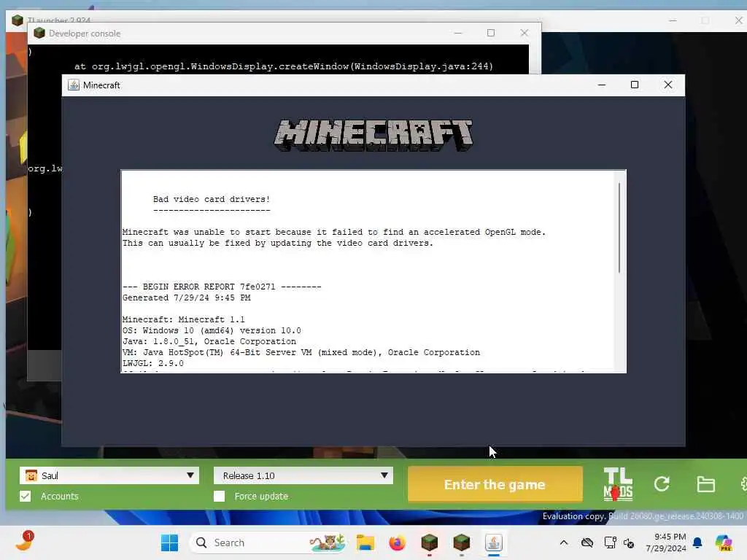
Task: Select the second cube taskbar icon
Action: [461, 542]
